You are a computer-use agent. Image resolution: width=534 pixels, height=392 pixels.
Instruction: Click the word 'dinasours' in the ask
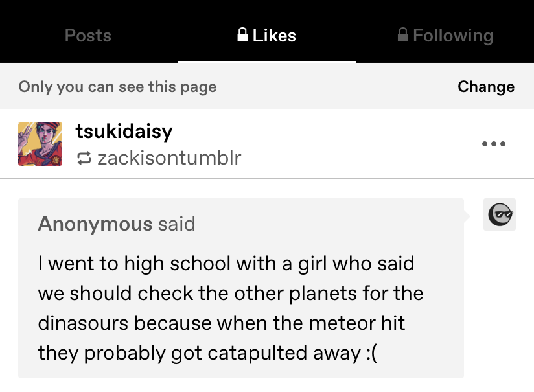pos(84,323)
